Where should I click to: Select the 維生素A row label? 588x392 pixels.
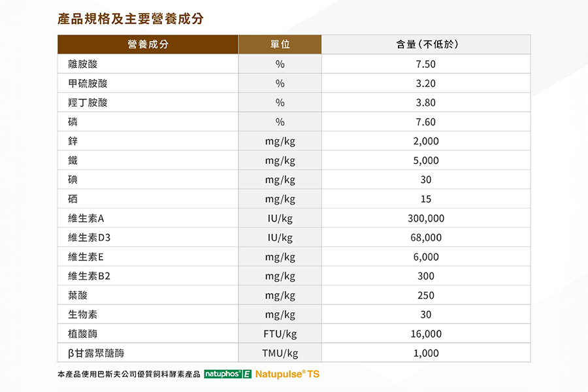[x=86, y=218]
